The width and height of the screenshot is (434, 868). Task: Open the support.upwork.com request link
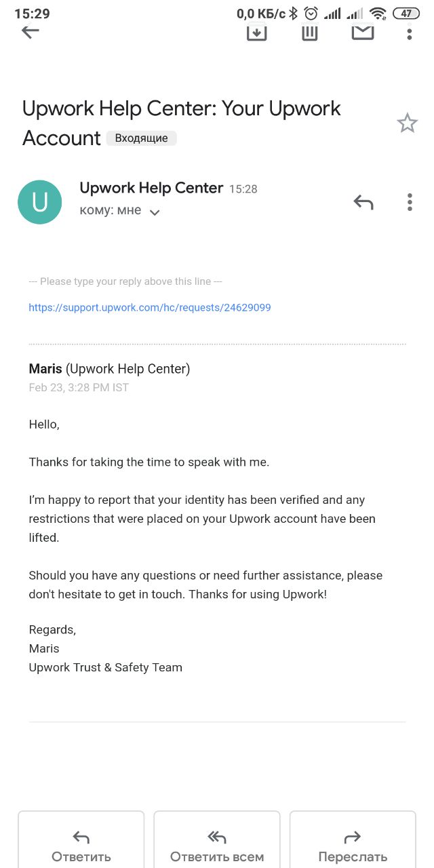pos(150,307)
